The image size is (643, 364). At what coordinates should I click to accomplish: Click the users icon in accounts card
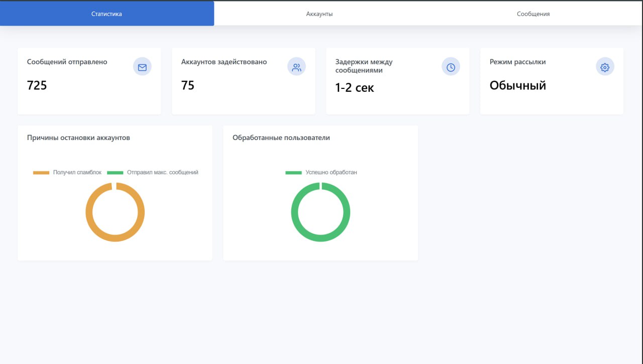[x=296, y=67]
